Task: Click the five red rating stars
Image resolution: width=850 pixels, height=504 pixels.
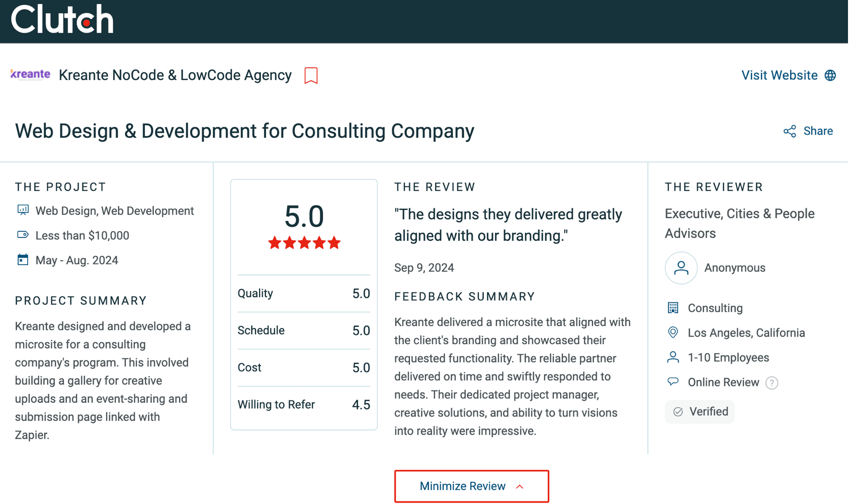Action: click(304, 243)
